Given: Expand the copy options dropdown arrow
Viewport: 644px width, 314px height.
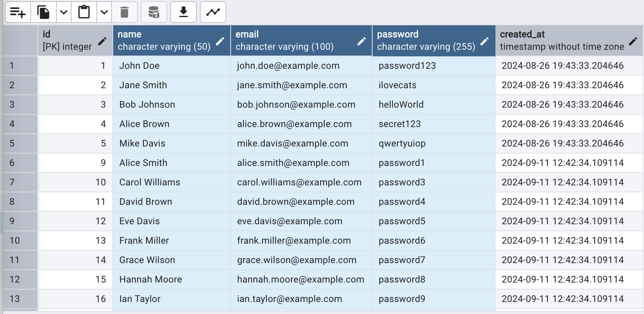Looking at the screenshot, I should coord(64,12).
